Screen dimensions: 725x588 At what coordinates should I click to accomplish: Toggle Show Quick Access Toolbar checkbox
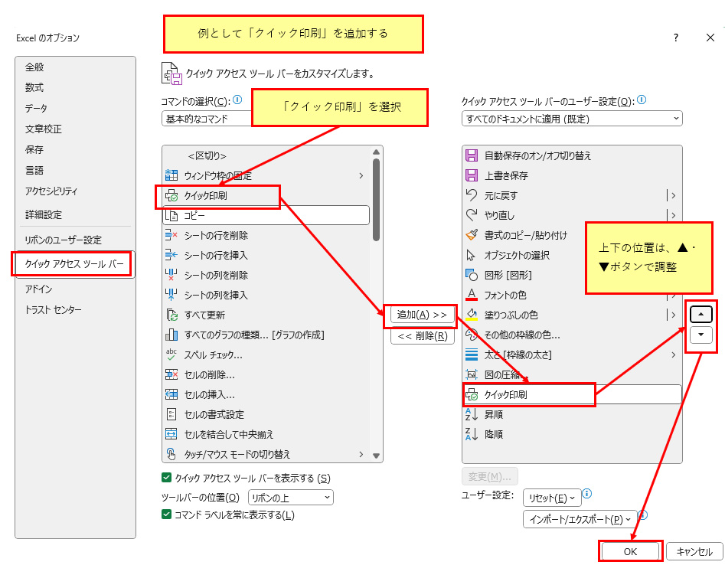pos(167,478)
